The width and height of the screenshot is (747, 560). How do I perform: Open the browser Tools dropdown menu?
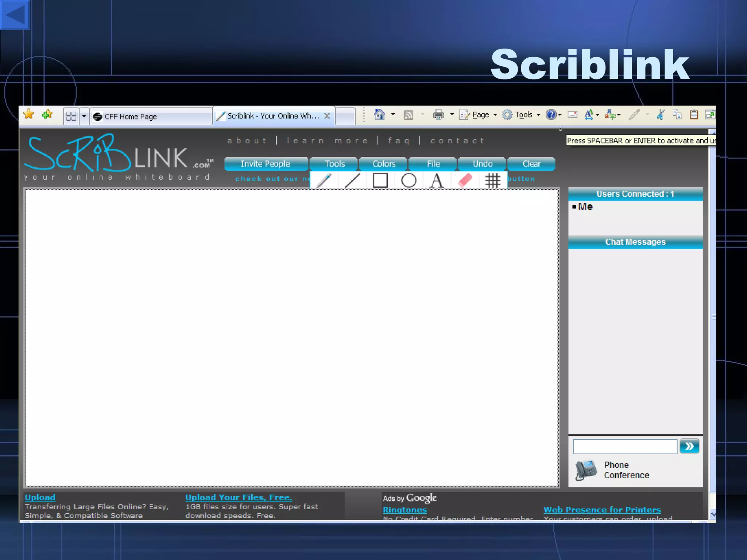(x=521, y=115)
